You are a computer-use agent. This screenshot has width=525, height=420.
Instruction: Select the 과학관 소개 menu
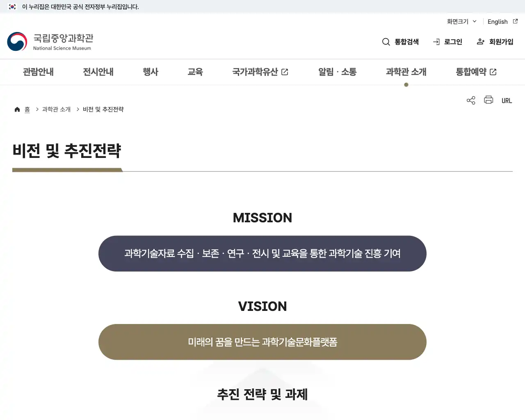(x=406, y=72)
